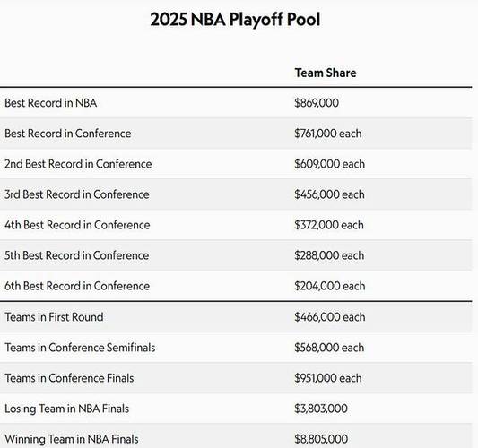Select the '$372,000 each' amount
The height and width of the screenshot is (448, 478).
329,225
